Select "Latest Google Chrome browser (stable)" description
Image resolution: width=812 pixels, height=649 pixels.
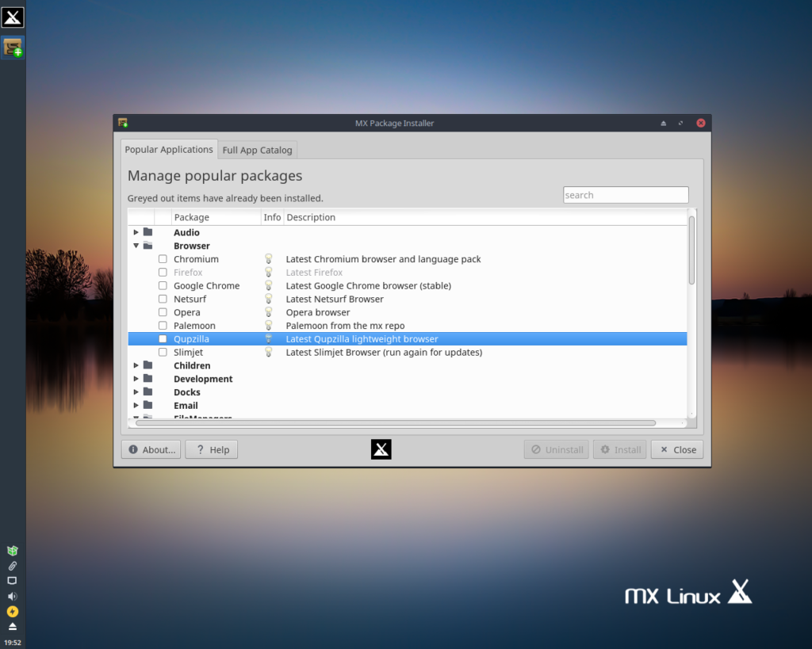[x=368, y=286]
